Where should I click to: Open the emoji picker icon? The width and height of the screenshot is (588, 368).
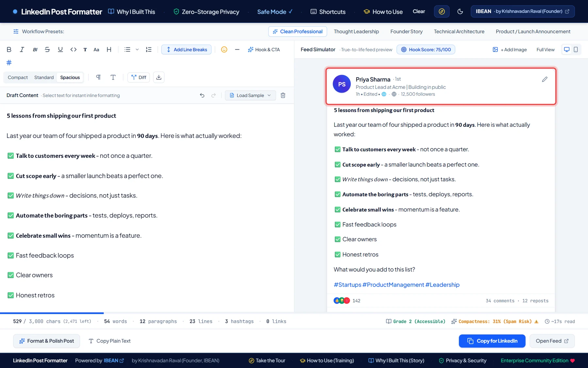point(224,50)
